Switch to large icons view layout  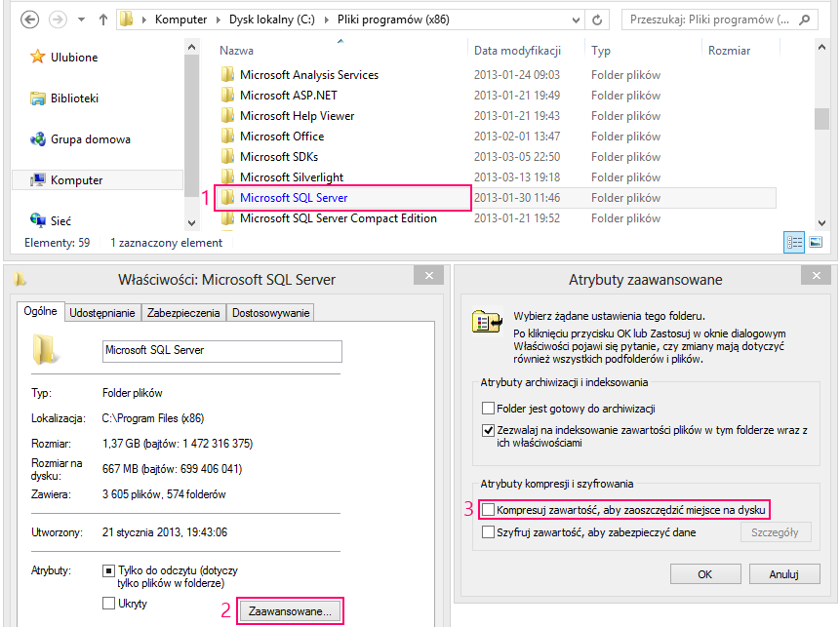coord(816,243)
